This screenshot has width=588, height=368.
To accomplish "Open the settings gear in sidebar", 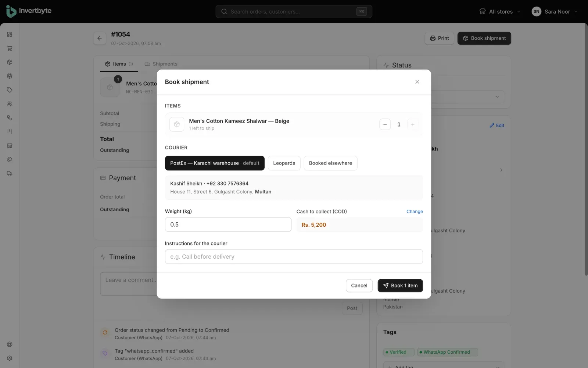I will (10, 358).
